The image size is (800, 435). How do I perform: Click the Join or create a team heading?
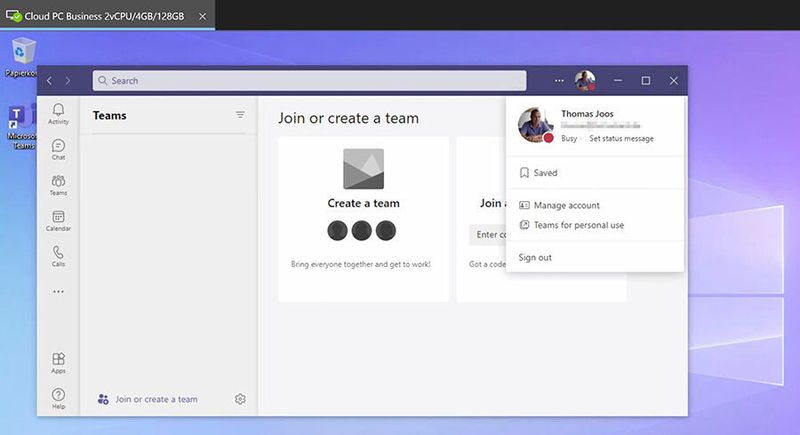click(x=348, y=118)
